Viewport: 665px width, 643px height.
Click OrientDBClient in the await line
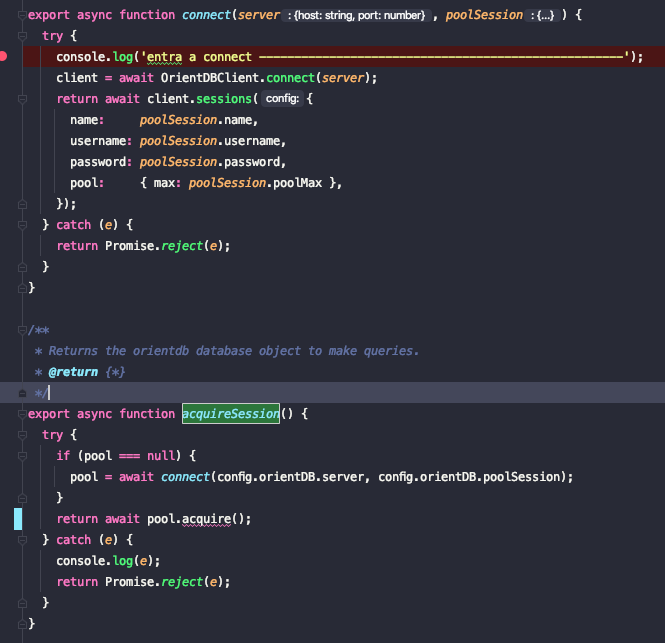(210, 78)
